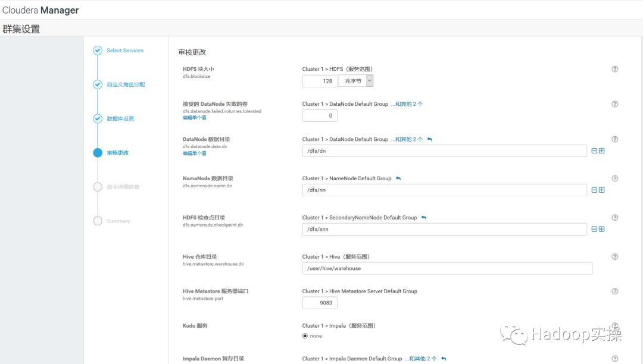Viewport: 643px width, 364px height.
Task: Go to the 命令详细信息 step
Action: tap(123, 187)
